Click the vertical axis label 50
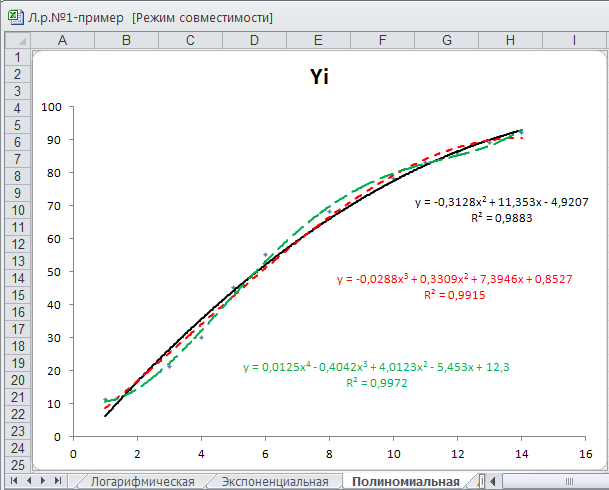This screenshot has width=609, height=490. [54, 272]
